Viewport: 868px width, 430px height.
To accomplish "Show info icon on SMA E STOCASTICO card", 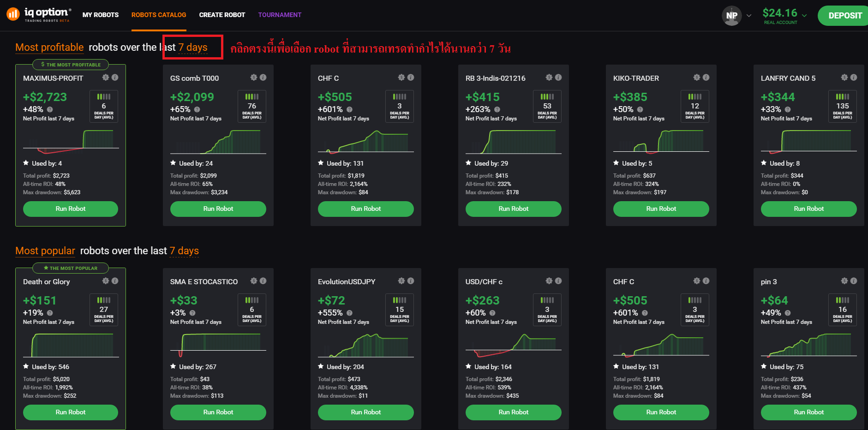I will (263, 281).
